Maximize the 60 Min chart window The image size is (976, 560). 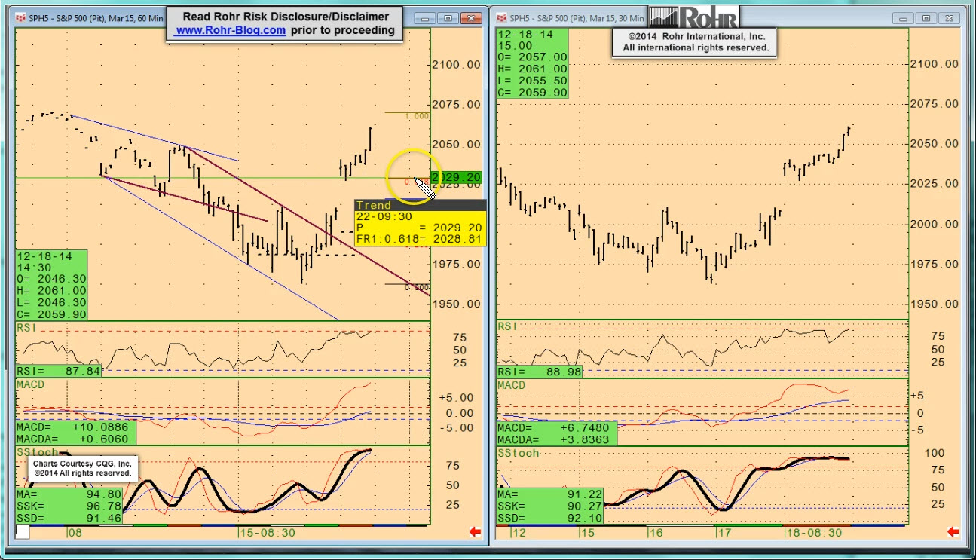(x=448, y=18)
